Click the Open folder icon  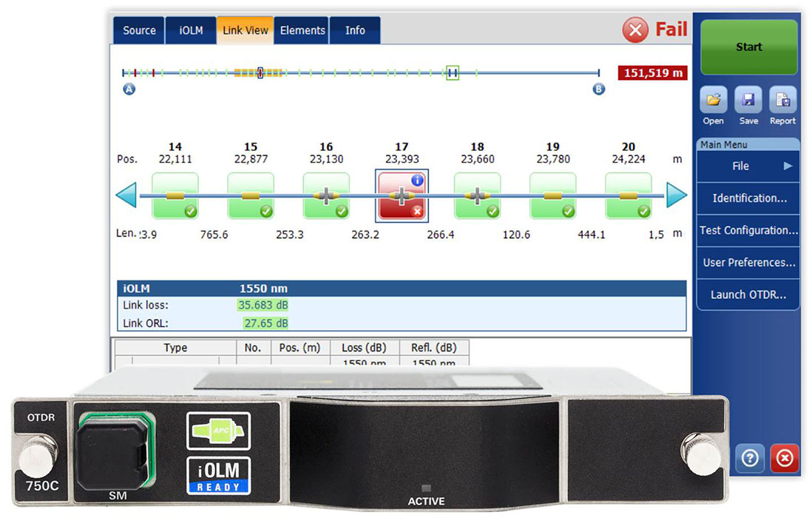[x=713, y=101]
